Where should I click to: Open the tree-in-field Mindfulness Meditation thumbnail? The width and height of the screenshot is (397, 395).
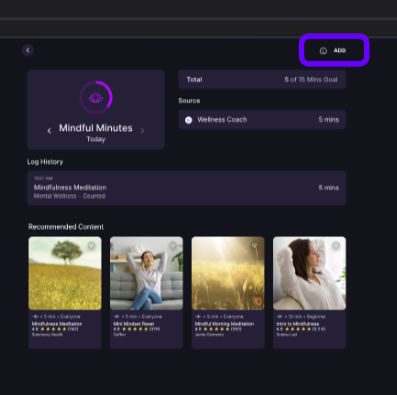65,273
